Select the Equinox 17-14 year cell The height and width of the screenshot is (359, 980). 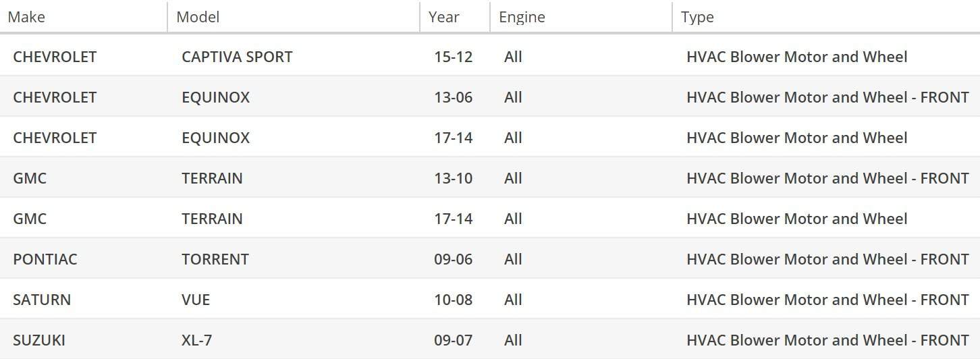coord(453,138)
